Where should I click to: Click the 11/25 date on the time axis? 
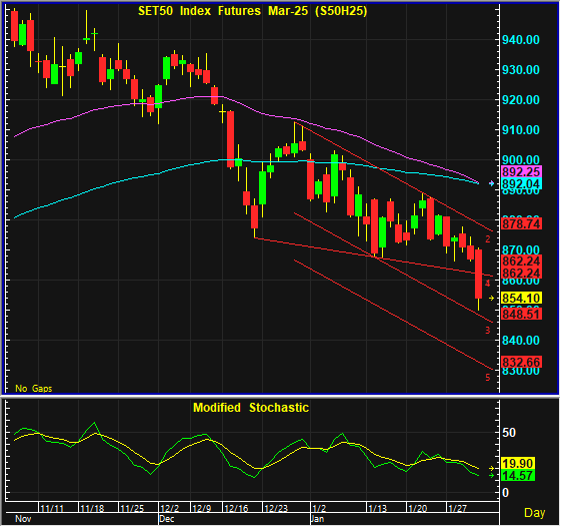(x=132, y=508)
